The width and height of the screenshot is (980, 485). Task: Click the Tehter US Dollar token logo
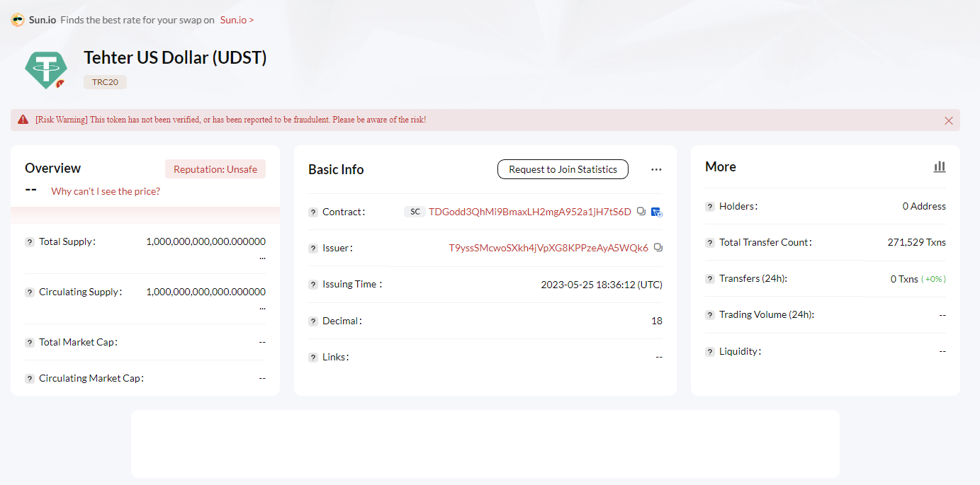[46, 69]
